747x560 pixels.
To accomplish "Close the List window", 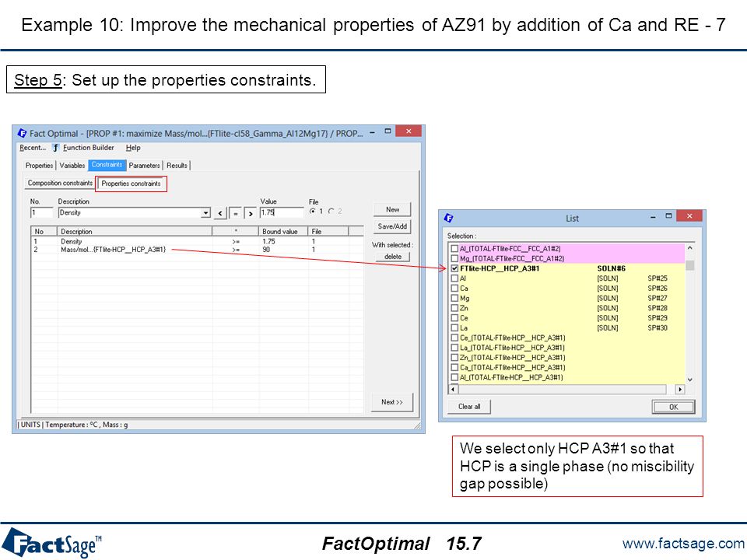I will pyautogui.click(x=689, y=215).
